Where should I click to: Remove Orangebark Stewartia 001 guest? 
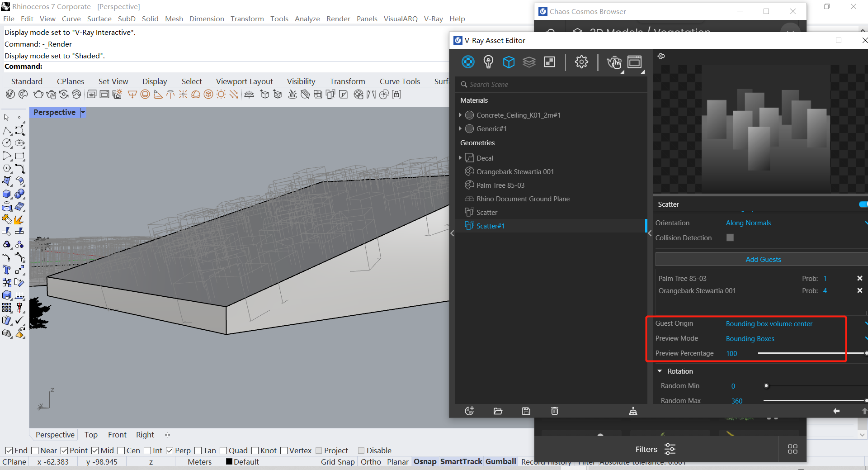pos(860,290)
